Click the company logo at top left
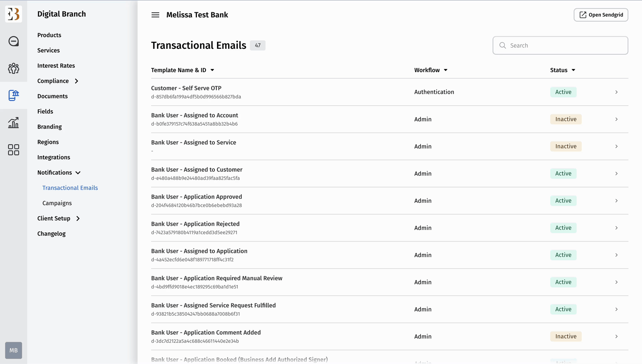 pyautogui.click(x=14, y=14)
